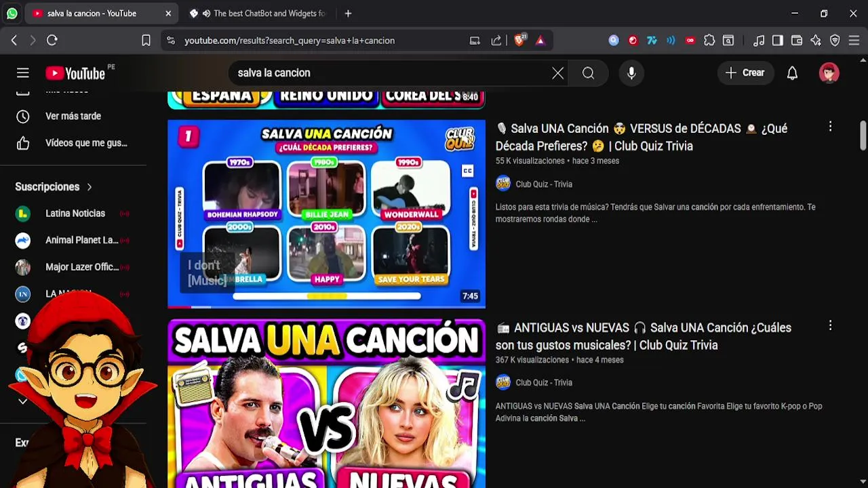View site information icon in address bar
This screenshot has width=868, height=488.
point(171,41)
